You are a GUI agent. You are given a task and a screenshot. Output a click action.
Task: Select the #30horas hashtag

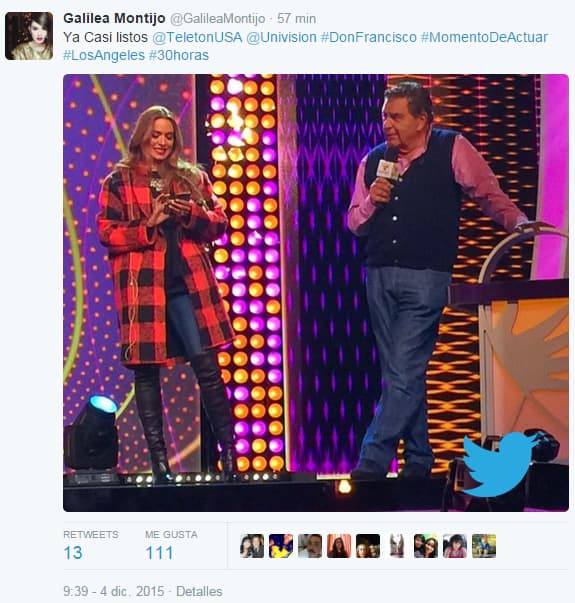tap(179, 55)
